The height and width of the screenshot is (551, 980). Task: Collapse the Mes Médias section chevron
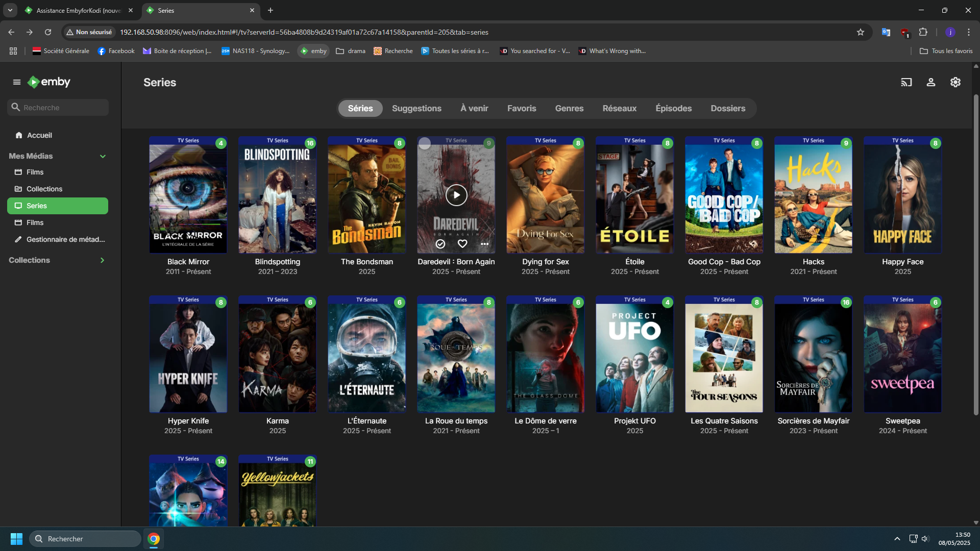[103, 156]
